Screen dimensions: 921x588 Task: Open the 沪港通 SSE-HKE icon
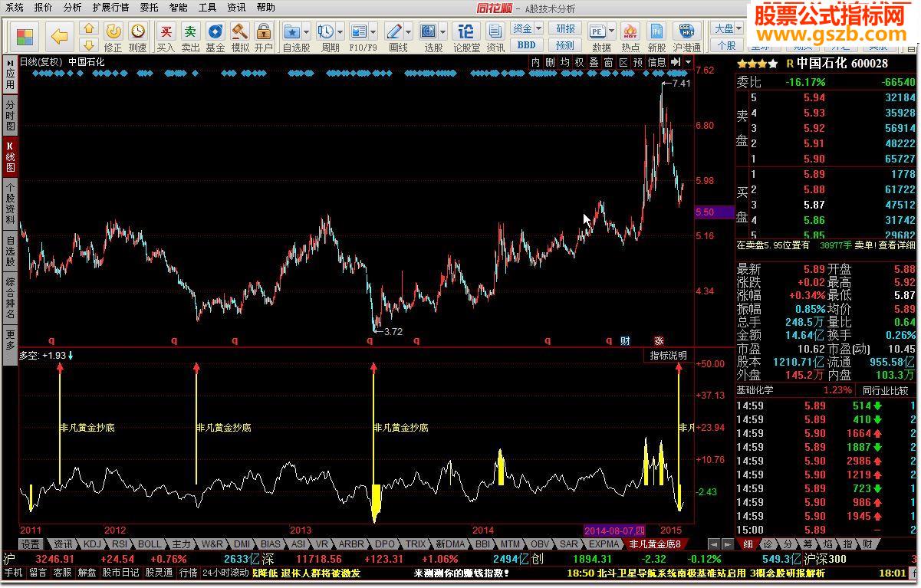tap(686, 31)
